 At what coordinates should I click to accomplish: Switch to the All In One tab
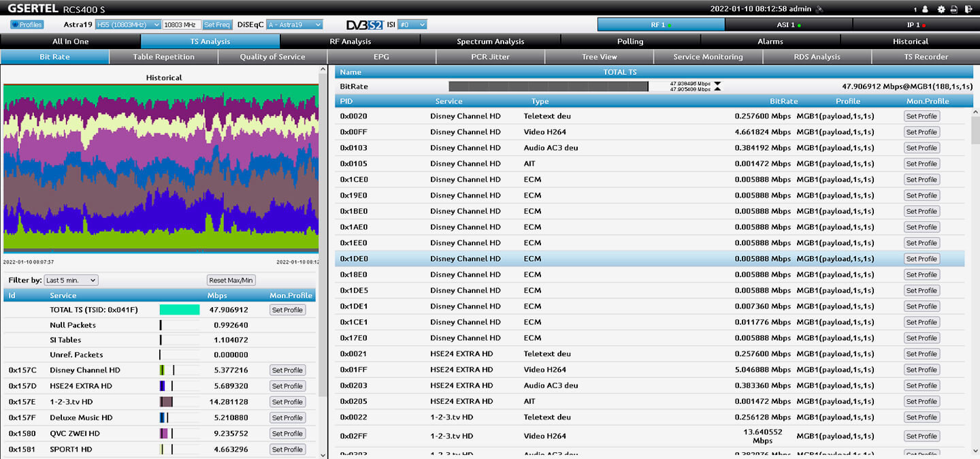point(70,42)
